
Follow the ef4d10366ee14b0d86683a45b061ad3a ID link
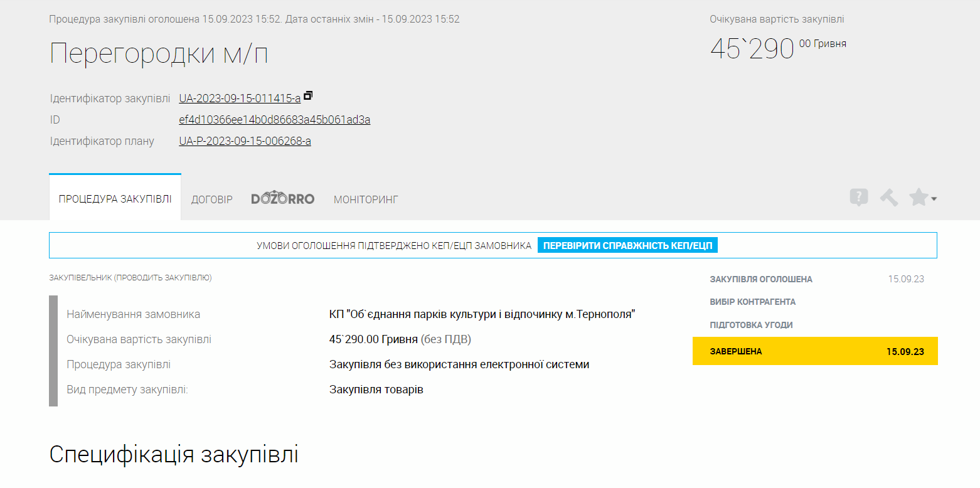tap(274, 120)
